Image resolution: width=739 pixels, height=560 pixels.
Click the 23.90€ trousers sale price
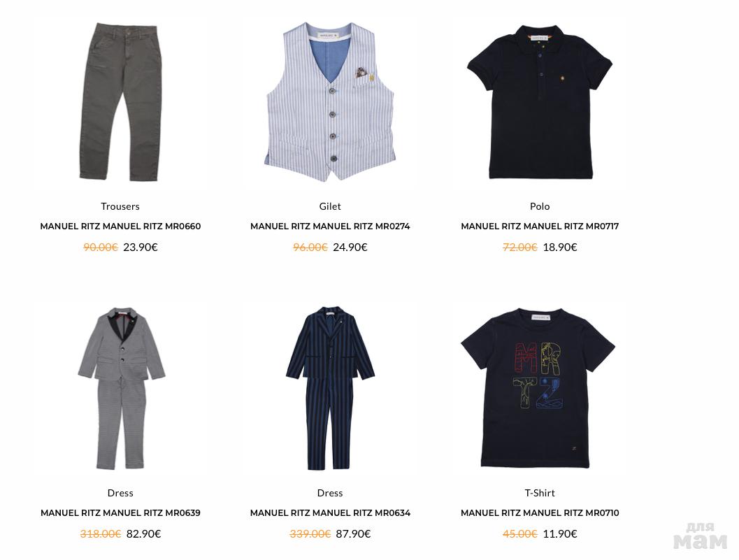tap(141, 247)
